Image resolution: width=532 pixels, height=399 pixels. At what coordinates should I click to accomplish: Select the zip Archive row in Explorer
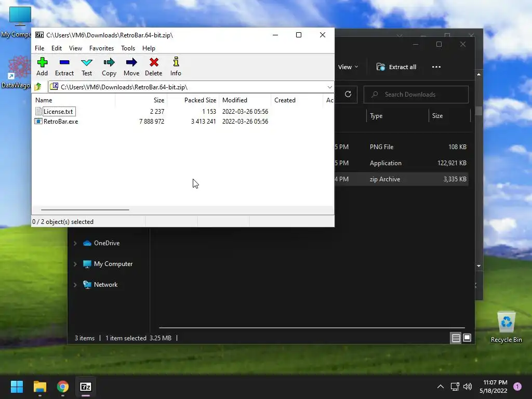point(402,179)
